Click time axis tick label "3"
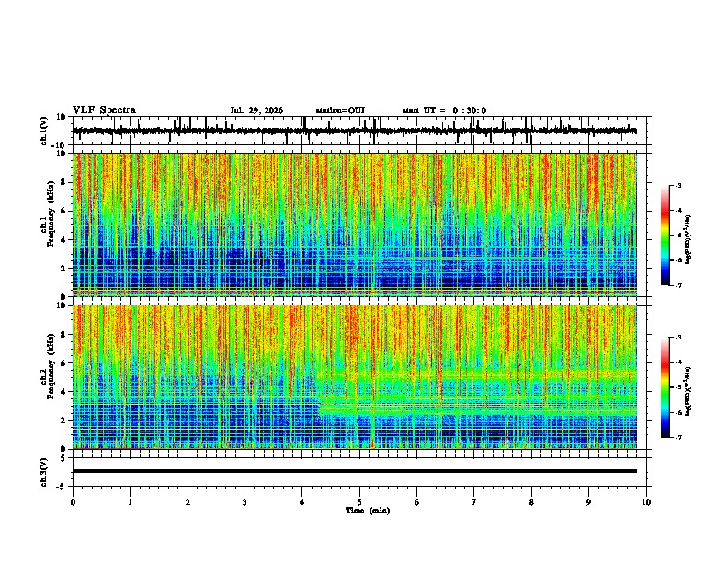 coord(245,502)
